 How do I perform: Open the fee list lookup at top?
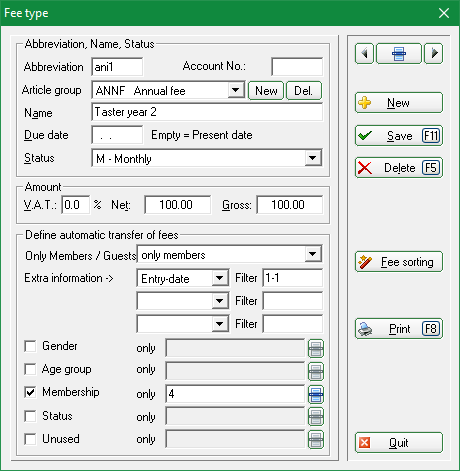(399, 53)
